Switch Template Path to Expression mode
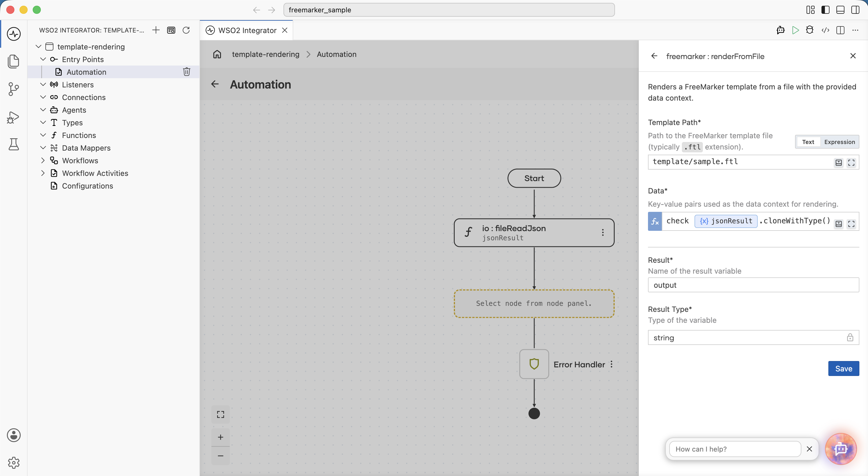 click(x=839, y=142)
